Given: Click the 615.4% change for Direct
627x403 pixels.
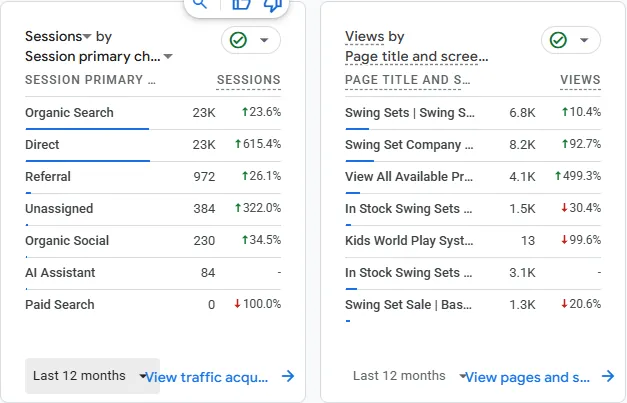Looking at the screenshot, I should [x=258, y=144].
